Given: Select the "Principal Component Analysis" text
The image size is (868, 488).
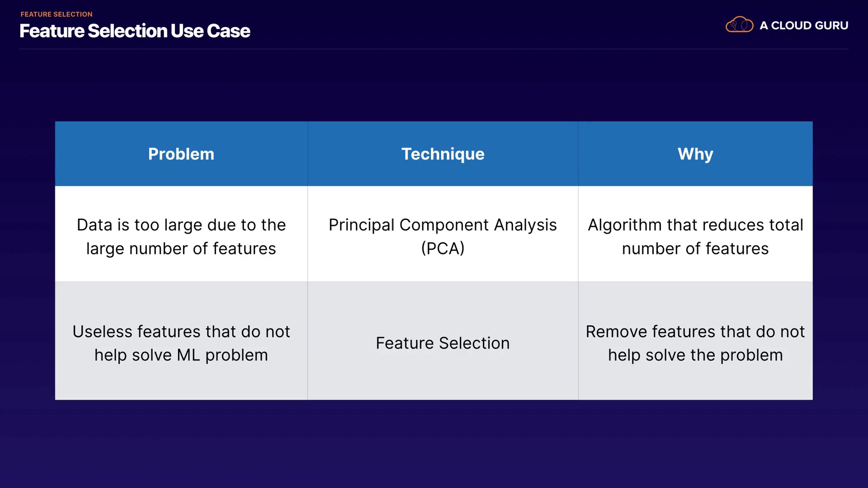Looking at the screenshot, I should pyautogui.click(x=443, y=225).
